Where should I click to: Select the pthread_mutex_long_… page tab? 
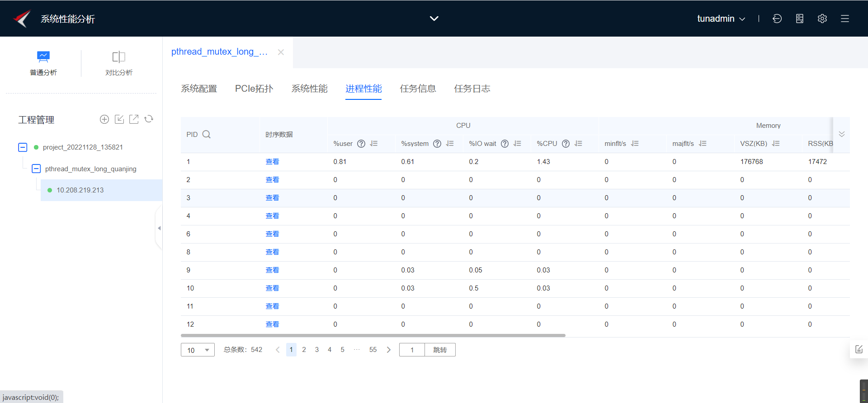click(219, 52)
